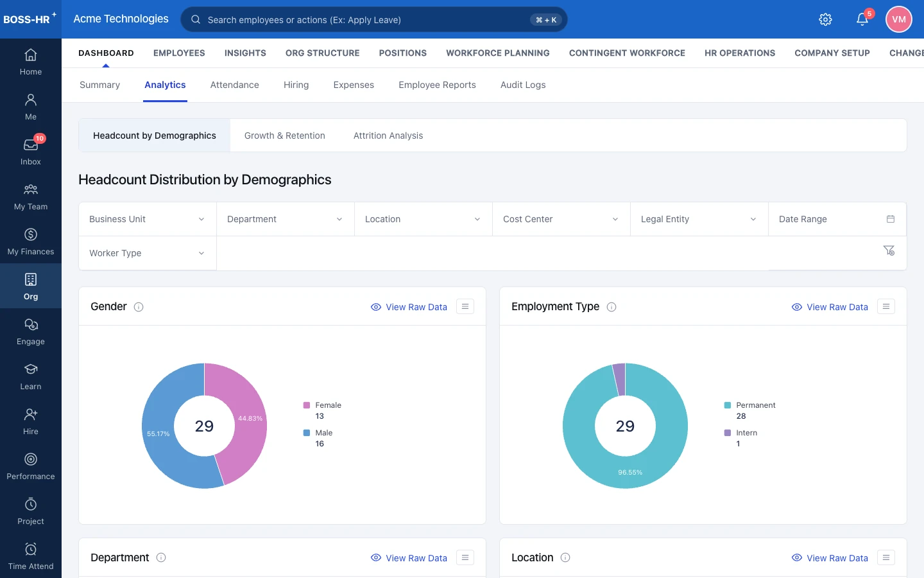
Task: Select the Org sidebar item
Action: 31,286
